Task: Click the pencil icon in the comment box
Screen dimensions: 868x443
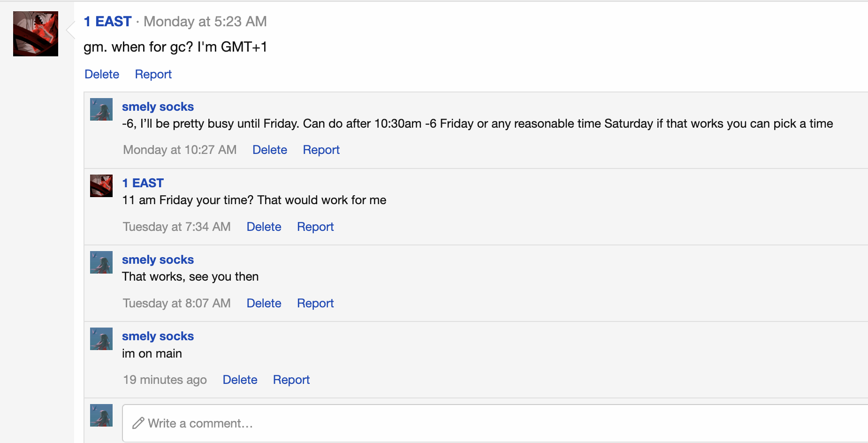Action: click(x=138, y=423)
